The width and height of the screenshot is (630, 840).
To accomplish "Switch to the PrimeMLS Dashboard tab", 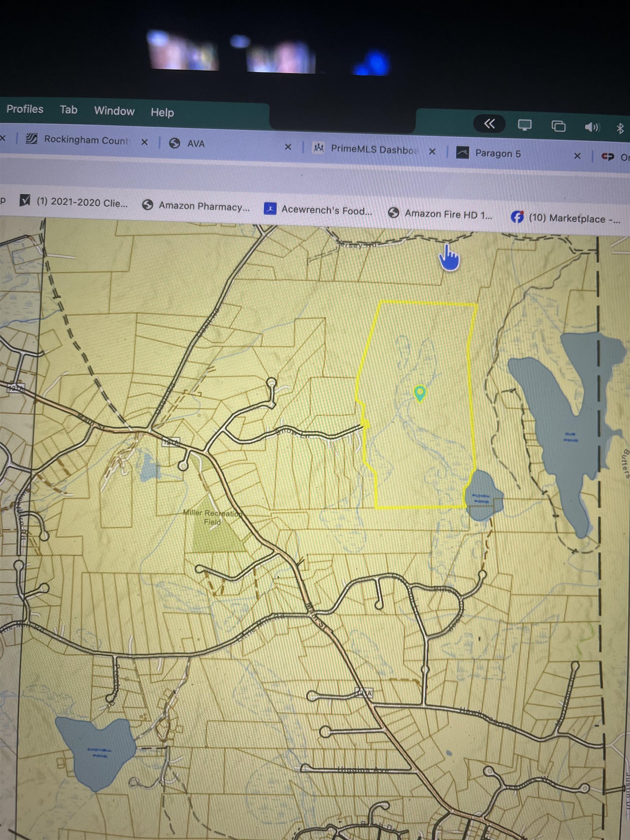I will [373, 149].
